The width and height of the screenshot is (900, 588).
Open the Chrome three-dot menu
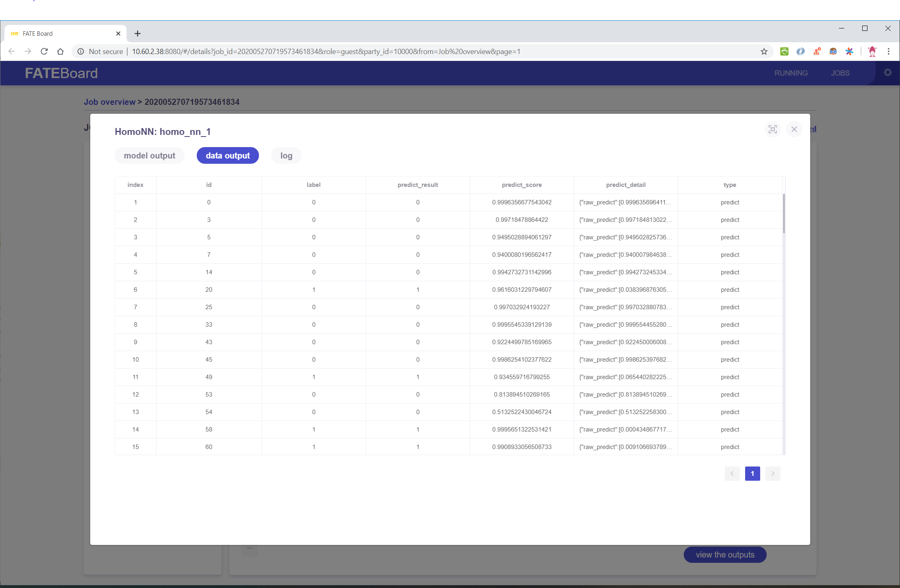pos(889,52)
